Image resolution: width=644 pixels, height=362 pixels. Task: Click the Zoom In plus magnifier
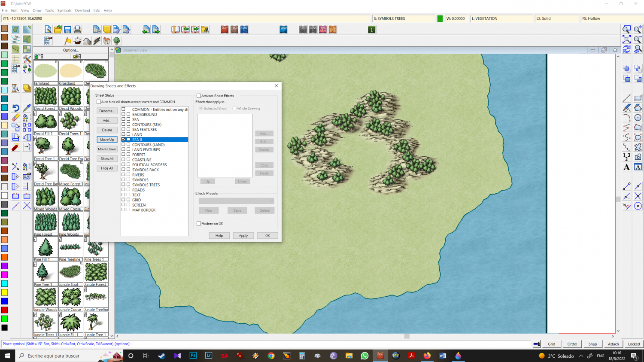coord(638,29)
